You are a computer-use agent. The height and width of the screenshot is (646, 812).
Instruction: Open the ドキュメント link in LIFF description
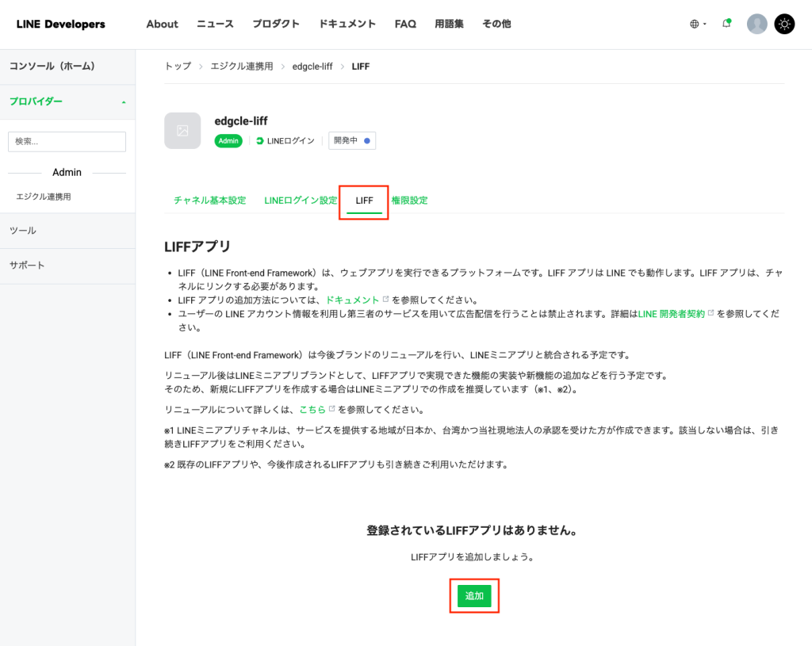(x=352, y=300)
